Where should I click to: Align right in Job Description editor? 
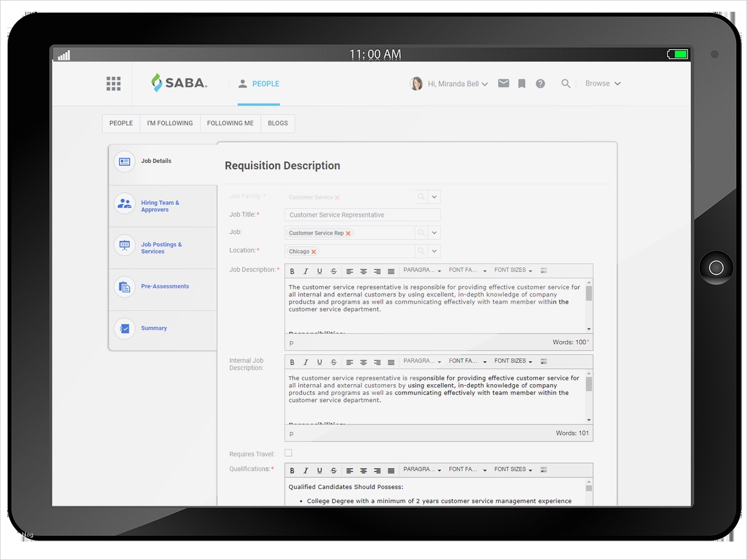pos(377,271)
